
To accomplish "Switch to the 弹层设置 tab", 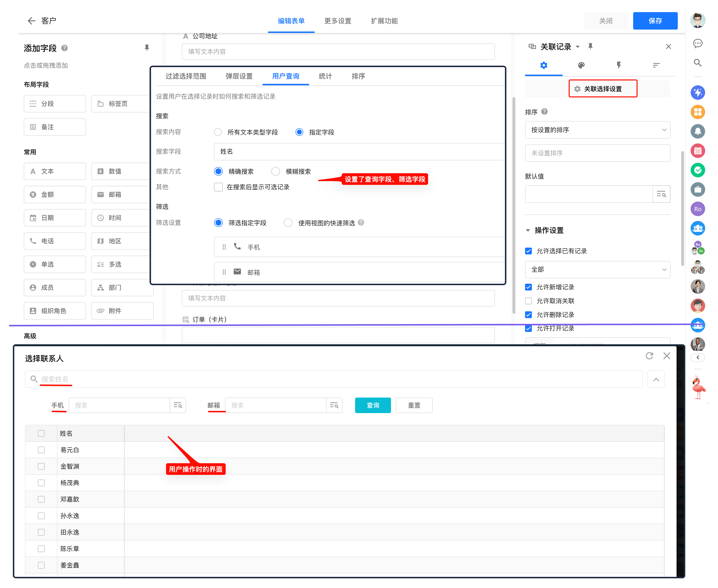I will click(239, 76).
